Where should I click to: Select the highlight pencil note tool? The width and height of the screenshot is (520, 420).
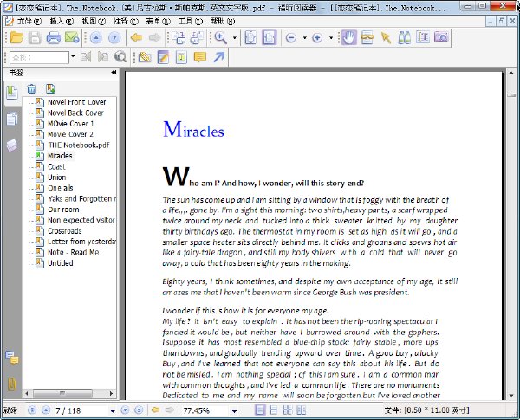click(x=163, y=57)
